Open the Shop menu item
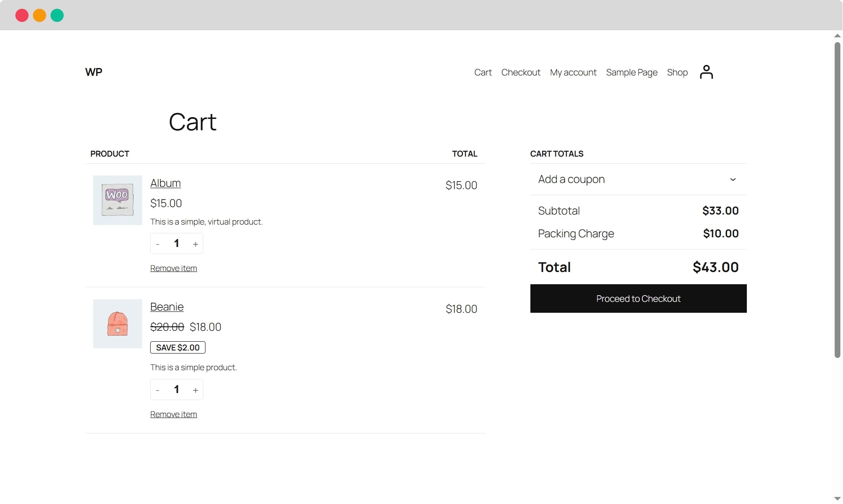 pyautogui.click(x=677, y=72)
